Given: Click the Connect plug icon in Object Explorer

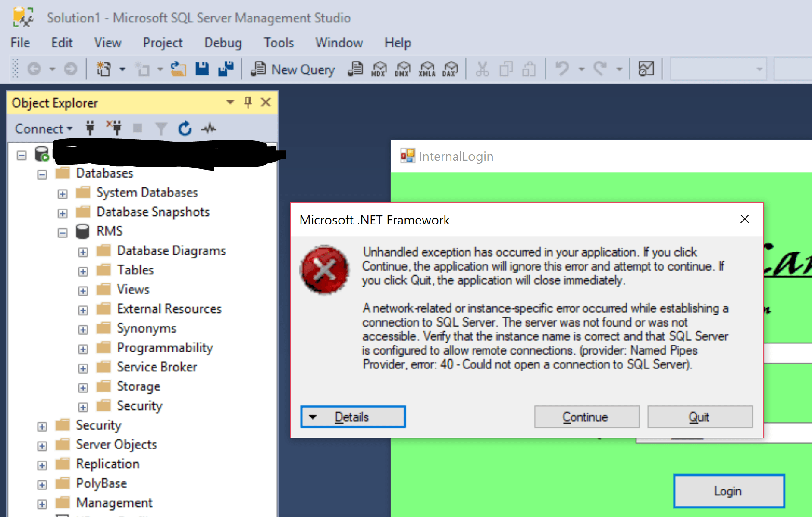Looking at the screenshot, I should click(x=90, y=128).
